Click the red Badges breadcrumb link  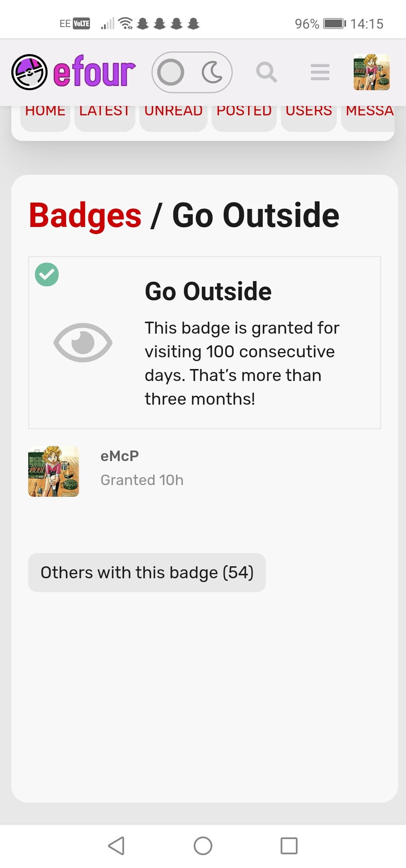click(85, 215)
